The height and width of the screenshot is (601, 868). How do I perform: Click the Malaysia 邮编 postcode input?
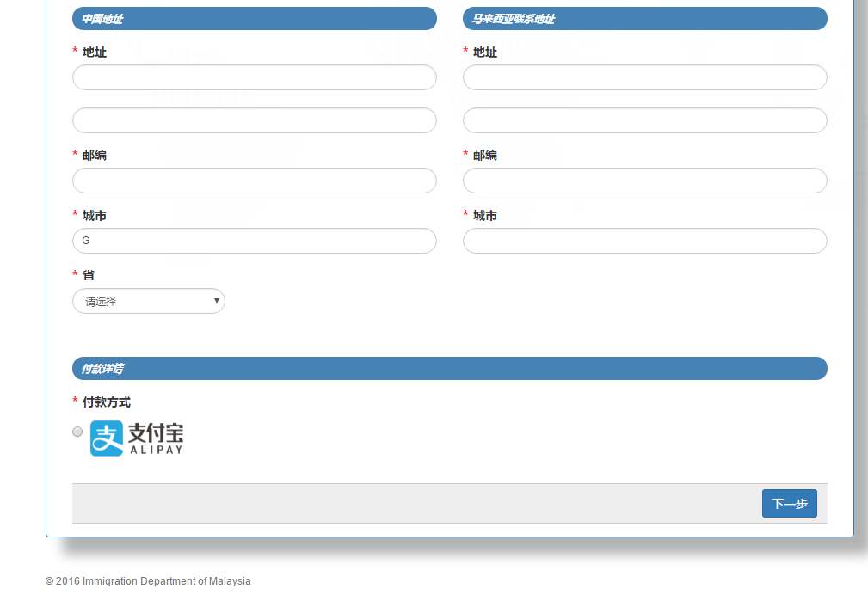tap(644, 181)
